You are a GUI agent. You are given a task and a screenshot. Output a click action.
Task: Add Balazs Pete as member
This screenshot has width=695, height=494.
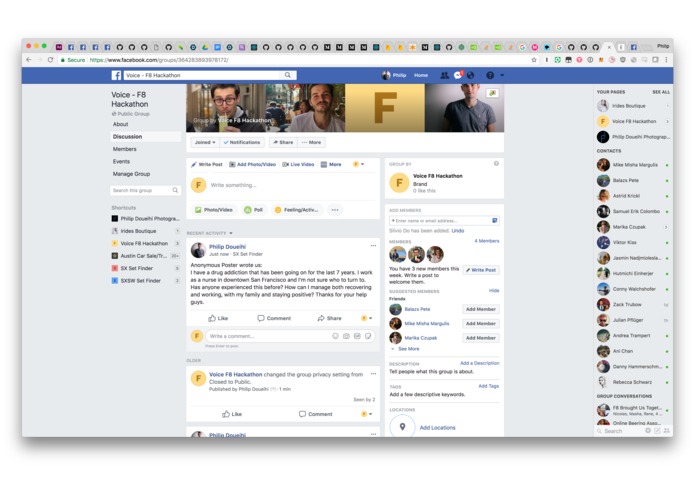click(x=480, y=309)
